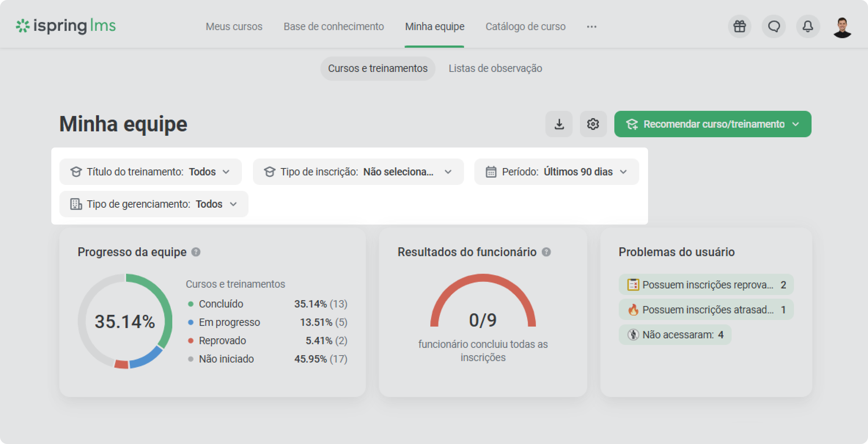Click the iSpring LMS logo
The image size is (868, 444).
(66, 26)
